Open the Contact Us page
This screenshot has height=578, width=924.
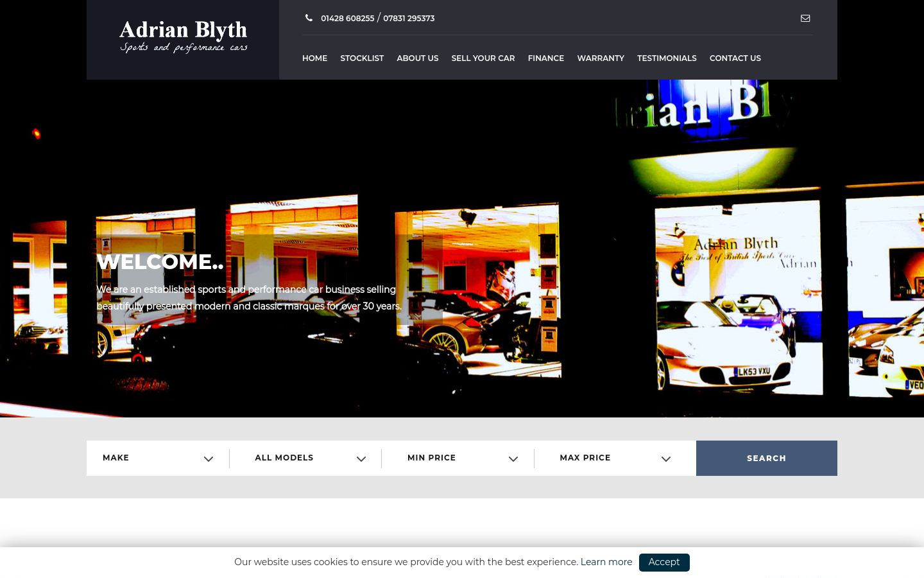(x=735, y=58)
